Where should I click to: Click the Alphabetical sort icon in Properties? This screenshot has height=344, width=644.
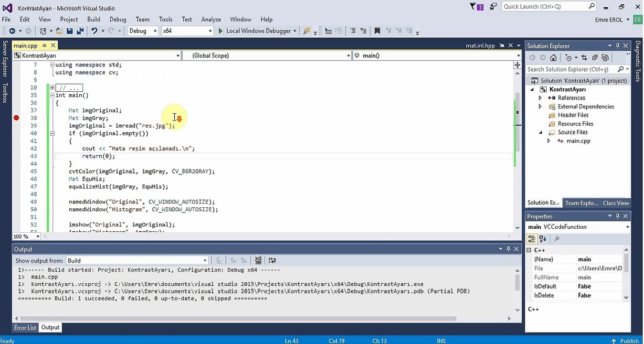click(543, 238)
